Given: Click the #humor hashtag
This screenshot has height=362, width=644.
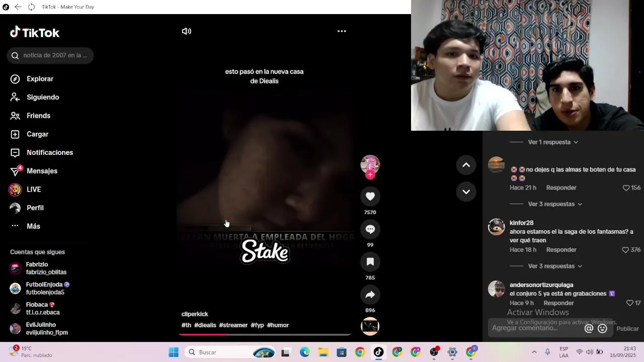Looking at the screenshot, I should coord(278,325).
